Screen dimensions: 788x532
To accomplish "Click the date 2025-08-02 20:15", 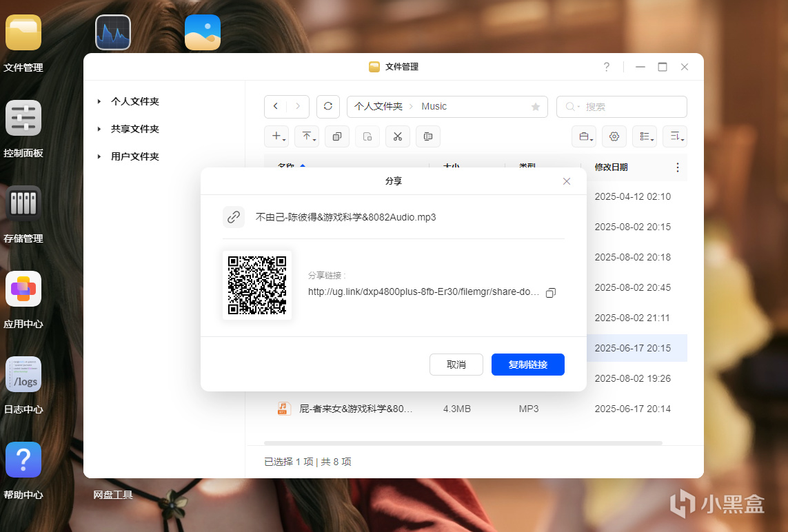I will (x=633, y=227).
